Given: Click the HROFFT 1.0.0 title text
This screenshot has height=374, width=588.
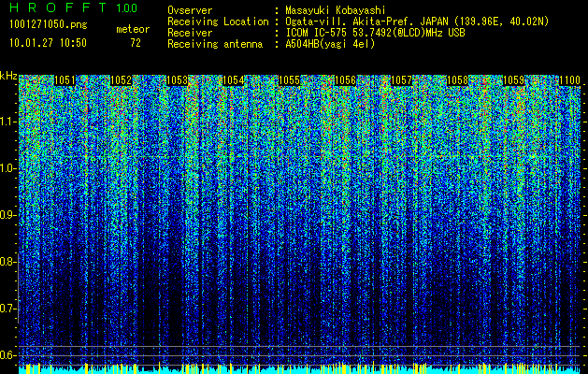Looking at the screenshot, I should (74, 7).
